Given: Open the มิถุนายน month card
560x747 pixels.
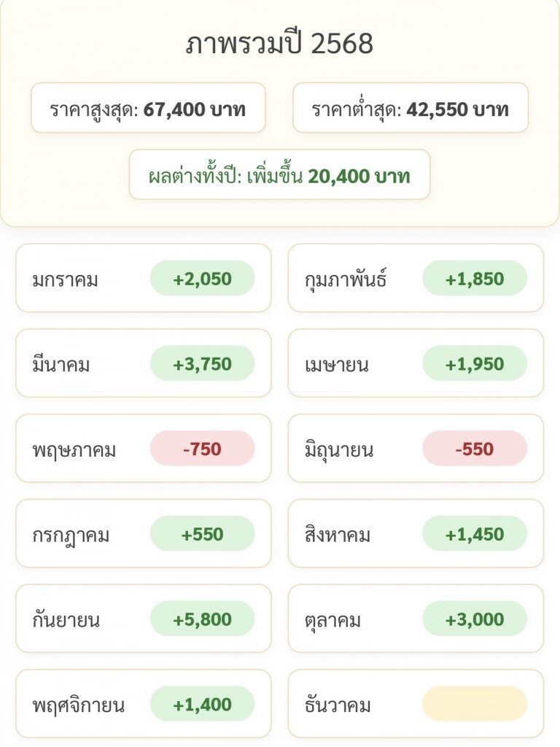Looking at the screenshot, I should pyautogui.click(x=416, y=449).
